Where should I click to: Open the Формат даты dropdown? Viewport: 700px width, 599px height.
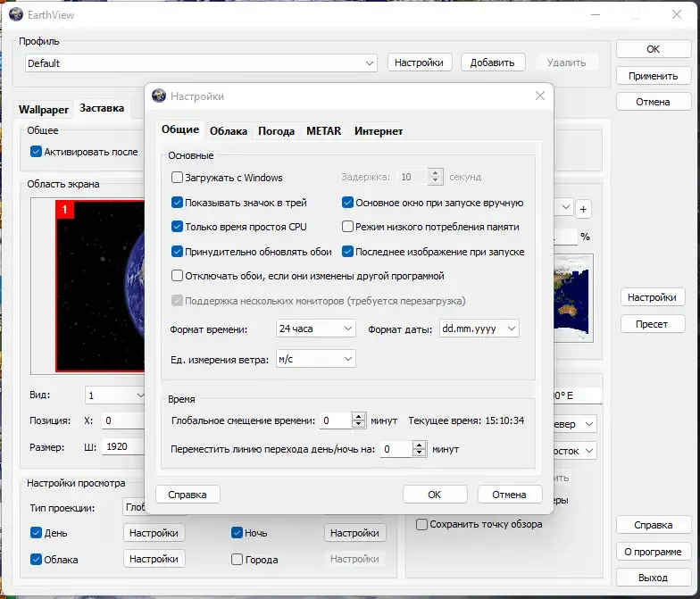point(479,329)
